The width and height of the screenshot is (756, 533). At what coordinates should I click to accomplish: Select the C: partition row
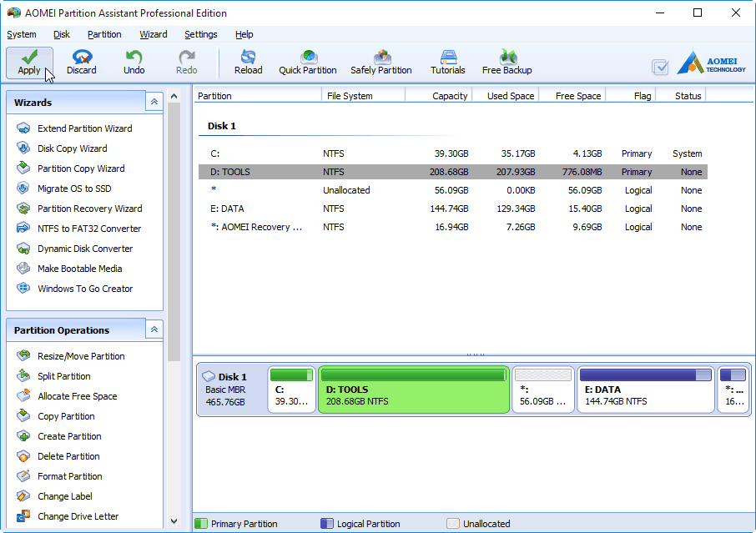pos(453,153)
